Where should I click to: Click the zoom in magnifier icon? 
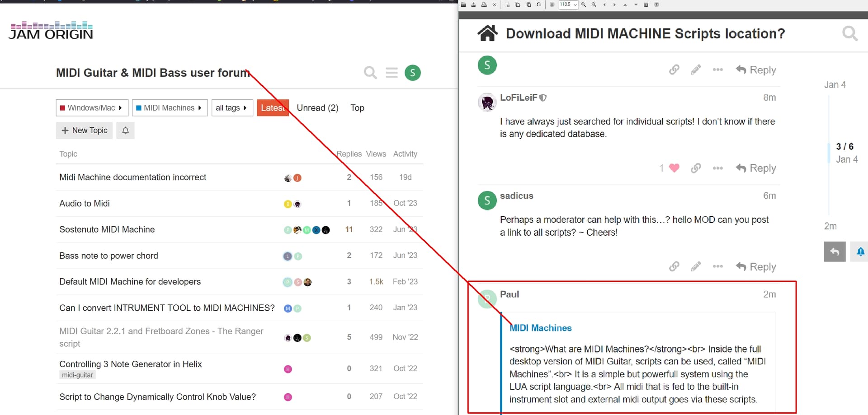[584, 5]
